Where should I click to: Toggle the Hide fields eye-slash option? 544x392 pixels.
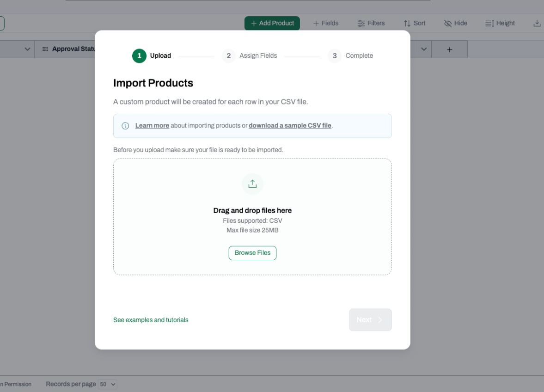[x=456, y=23]
